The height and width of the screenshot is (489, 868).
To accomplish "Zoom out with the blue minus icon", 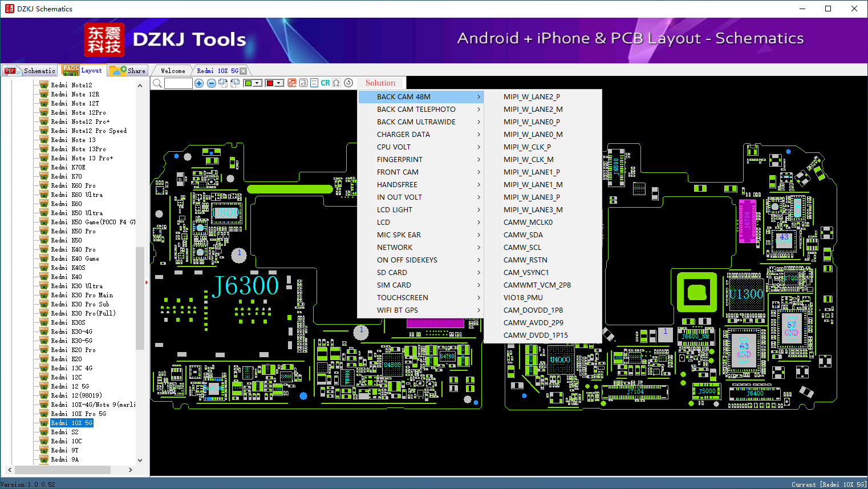I will coord(211,83).
